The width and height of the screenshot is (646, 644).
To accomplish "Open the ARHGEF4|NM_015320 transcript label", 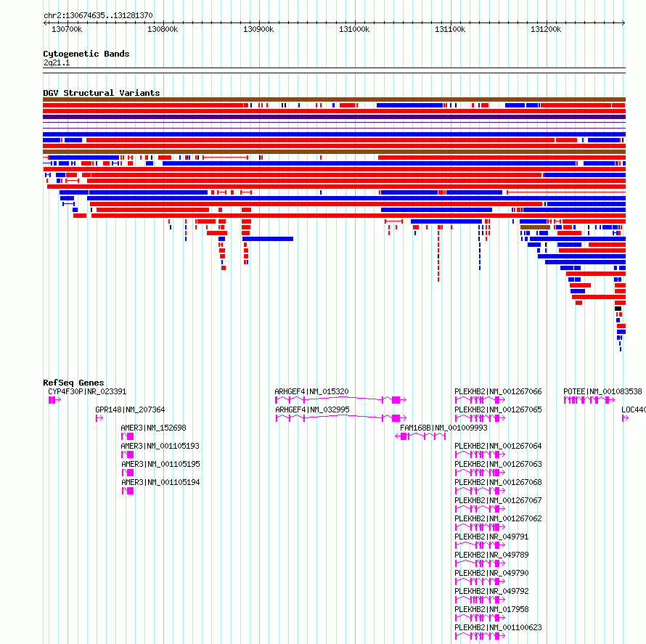I will click(x=311, y=391).
